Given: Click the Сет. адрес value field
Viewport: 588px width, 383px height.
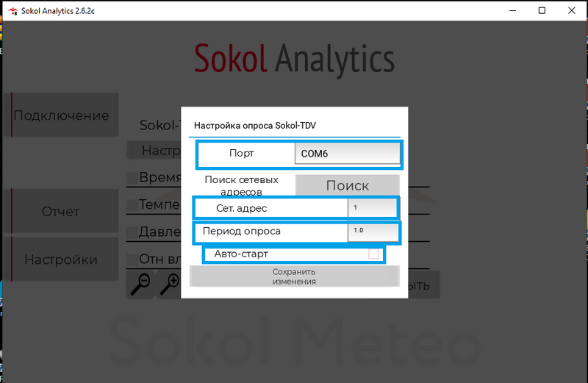Looking at the screenshot, I should click(372, 207).
